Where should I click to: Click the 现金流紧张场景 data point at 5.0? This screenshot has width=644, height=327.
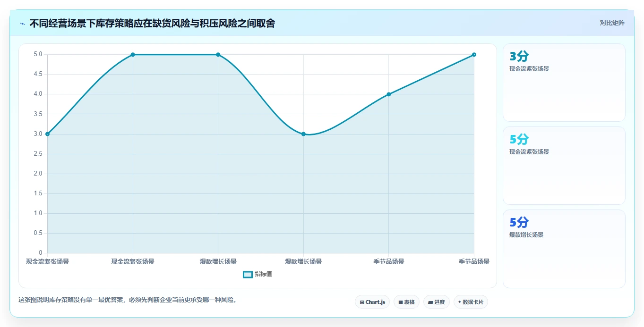point(133,55)
